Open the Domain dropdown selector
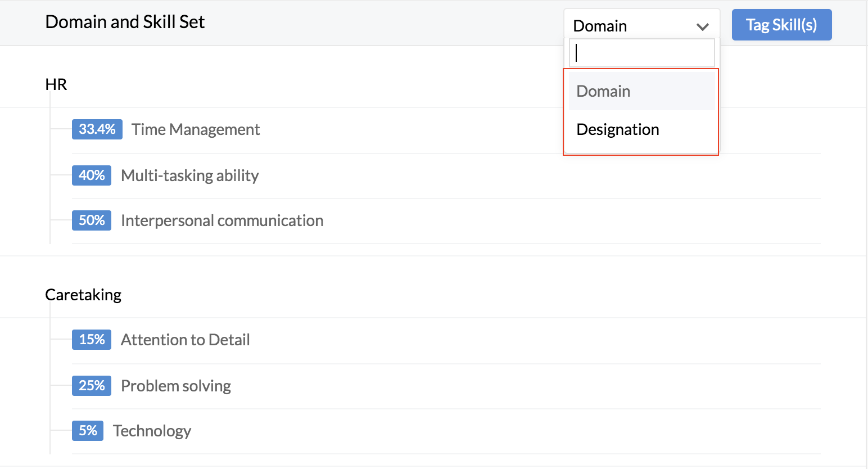This screenshot has width=868, height=469. [641, 25]
